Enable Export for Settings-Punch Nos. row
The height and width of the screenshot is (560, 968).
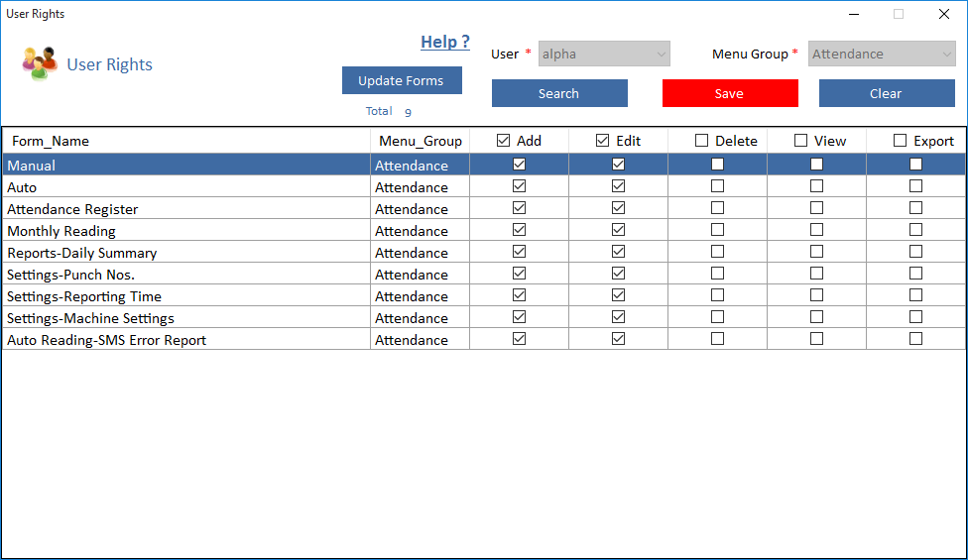tap(915, 274)
